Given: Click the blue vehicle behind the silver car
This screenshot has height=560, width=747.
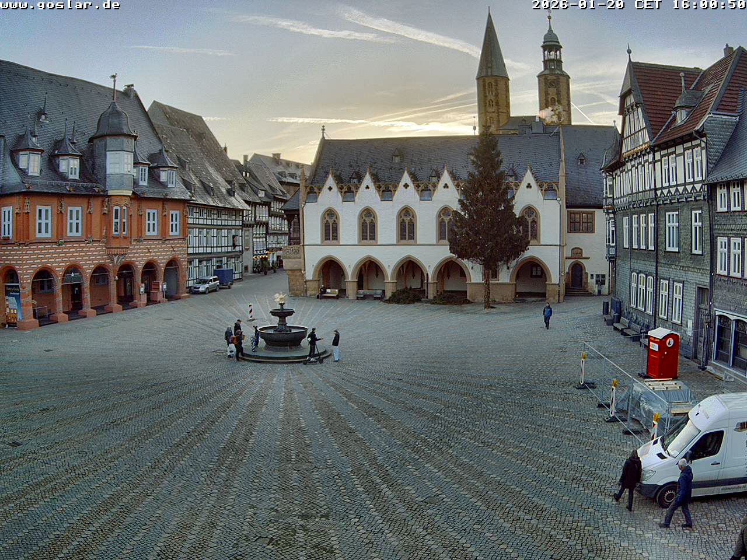Looking at the screenshot, I should (224, 276).
